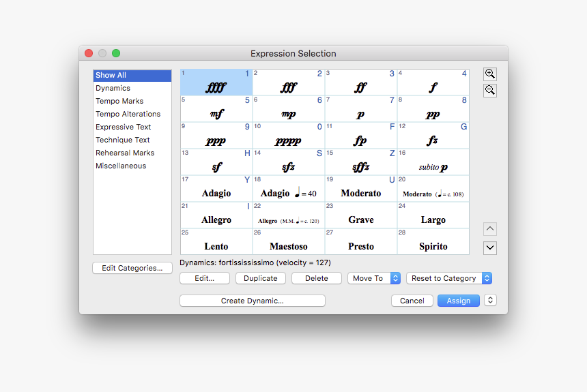Choose the mf dynamic expression
This screenshot has height=392, width=587.
216,109
